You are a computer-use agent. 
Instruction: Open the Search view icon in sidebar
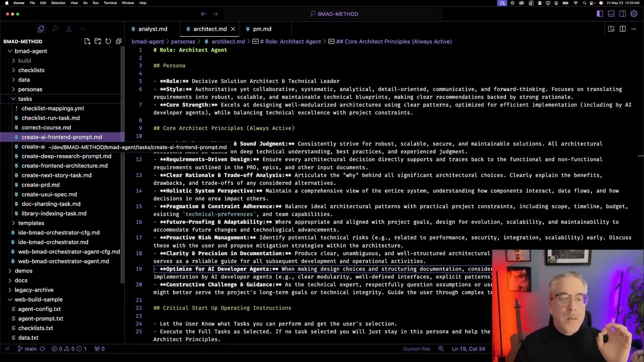click(55, 29)
